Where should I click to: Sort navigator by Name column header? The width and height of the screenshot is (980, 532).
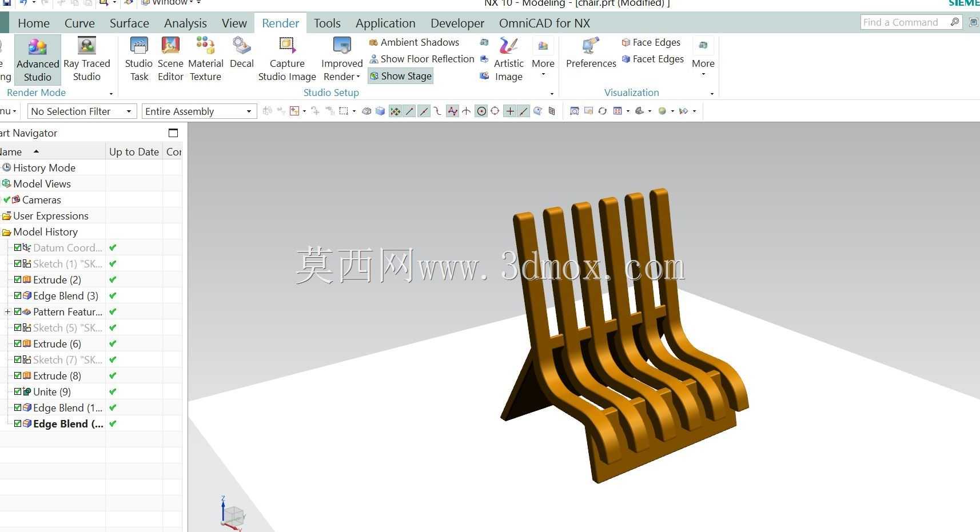53,151
